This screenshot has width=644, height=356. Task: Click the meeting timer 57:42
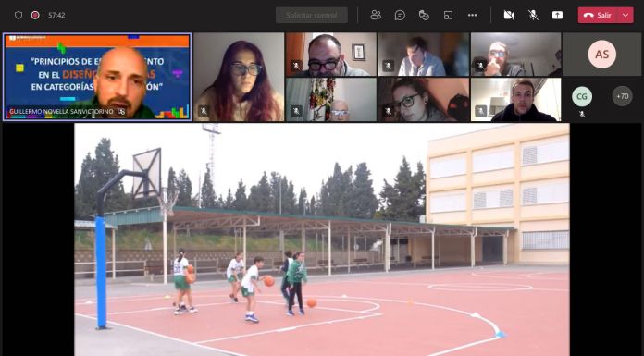tap(56, 15)
